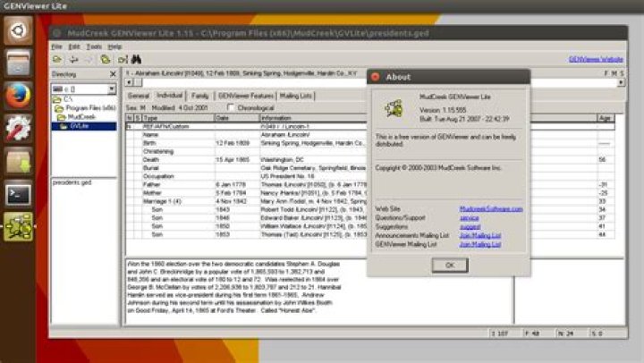Open the software package installer launcher icon

pyautogui.click(x=18, y=161)
